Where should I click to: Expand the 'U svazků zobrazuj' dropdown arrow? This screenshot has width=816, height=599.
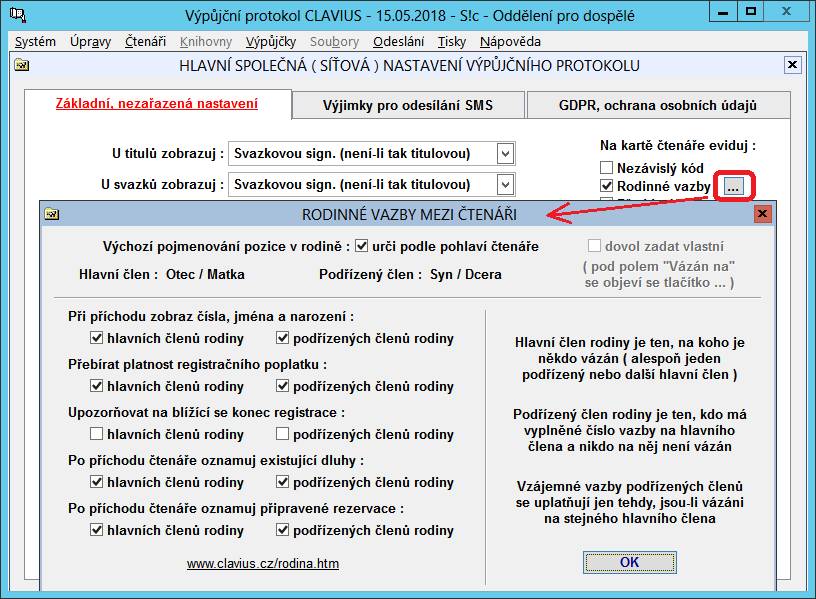click(505, 184)
